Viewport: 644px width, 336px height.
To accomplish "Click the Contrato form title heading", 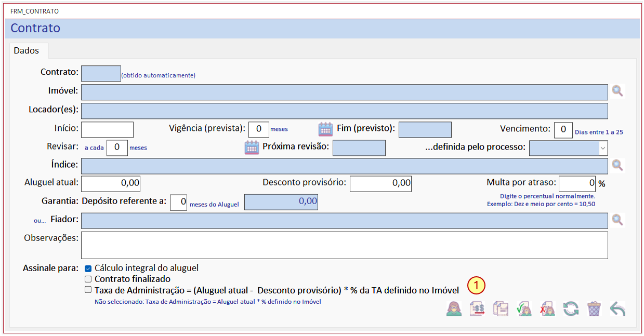I will point(35,28).
